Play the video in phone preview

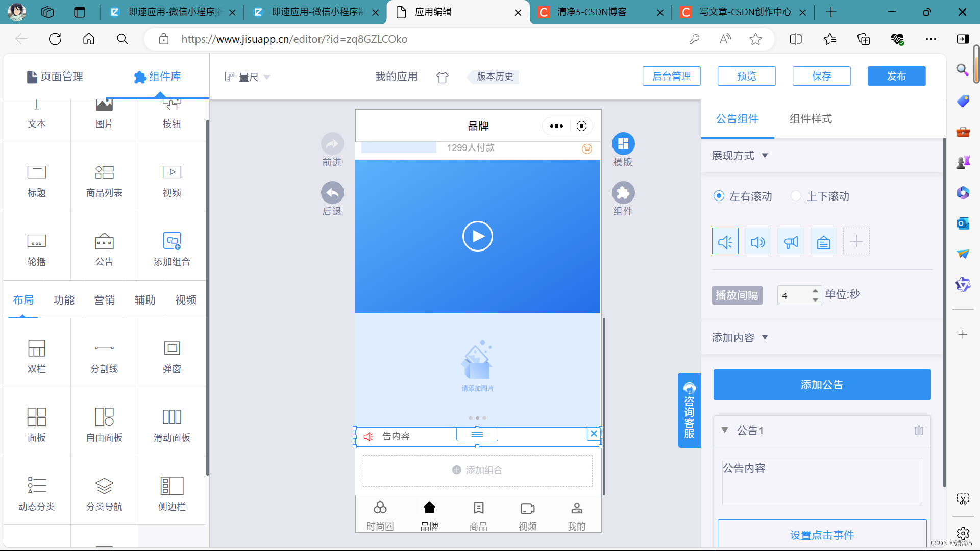coord(477,236)
